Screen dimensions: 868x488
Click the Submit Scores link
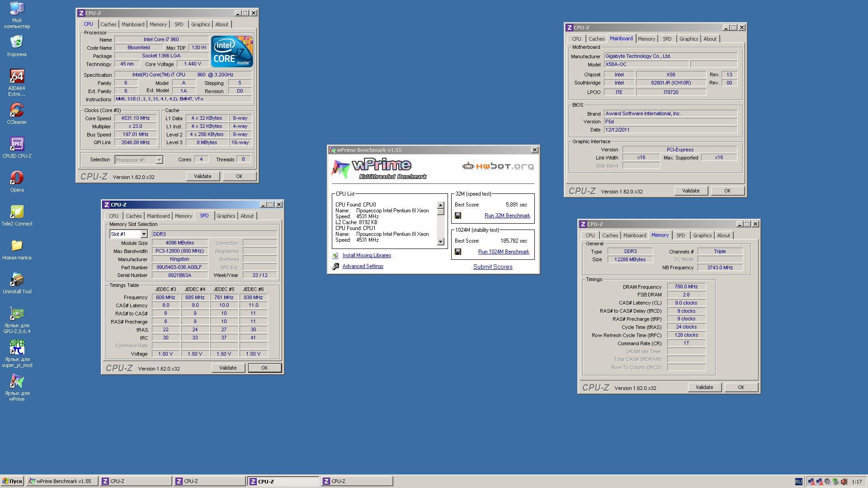point(493,267)
